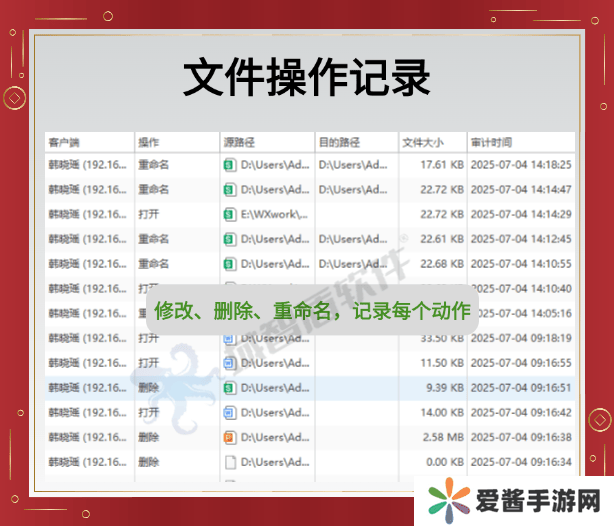Screen dimensions: 614x526
Task: Click spreadsheet icon in the 14:12:45 row
Action: pos(229,239)
